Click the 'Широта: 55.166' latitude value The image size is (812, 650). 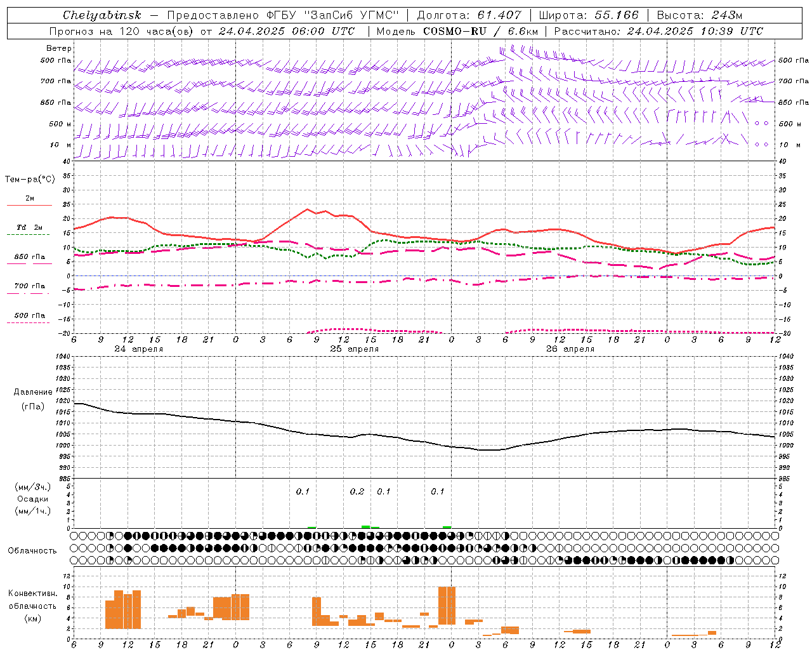coord(589,15)
